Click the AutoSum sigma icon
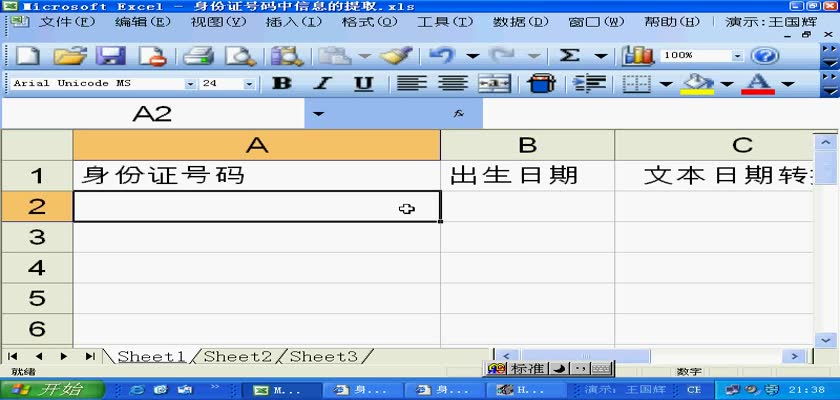Viewport: 840px width, 400px height. tap(570, 56)
